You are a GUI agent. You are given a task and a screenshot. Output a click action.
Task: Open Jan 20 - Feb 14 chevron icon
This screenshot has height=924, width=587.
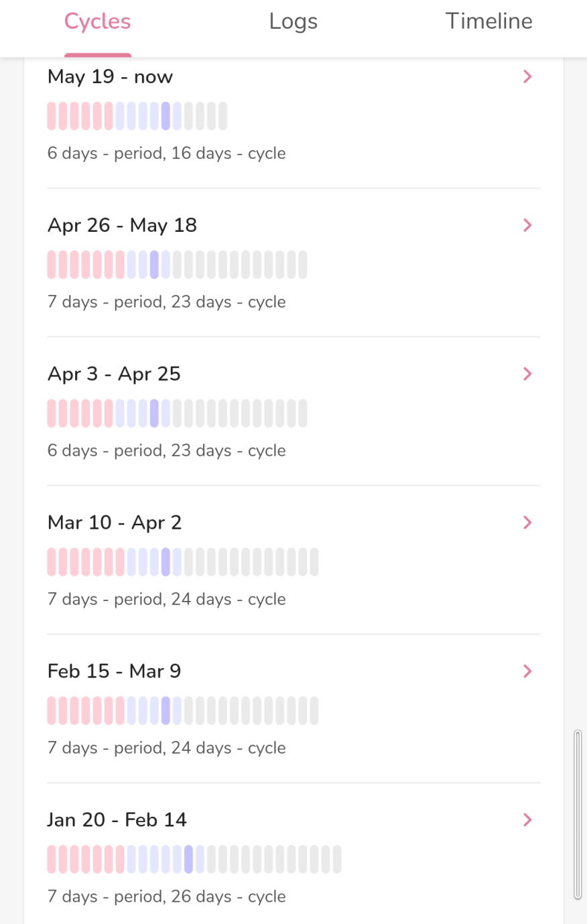(527, 820)
